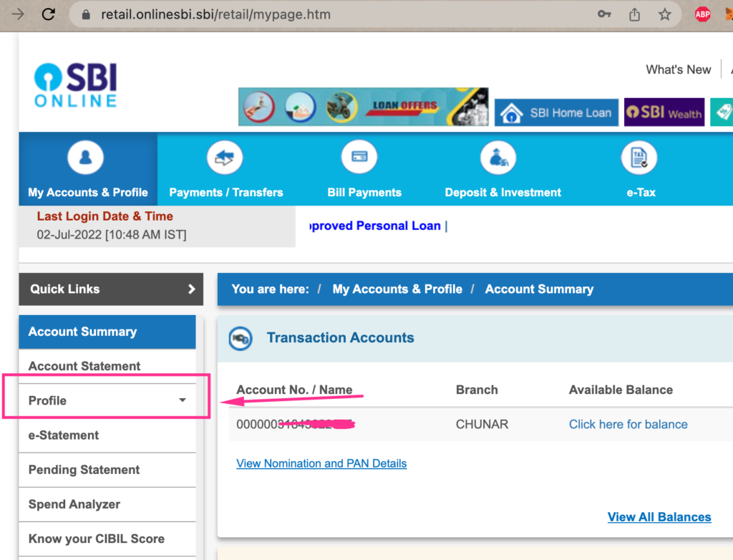Viewport: 733px width, 560px height.
Task: Open Account Statement in sidebar
Action: click(84, 366)
